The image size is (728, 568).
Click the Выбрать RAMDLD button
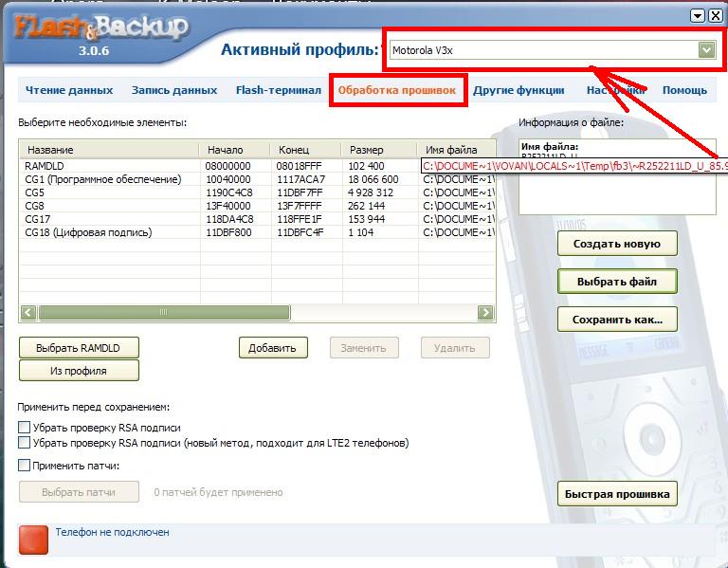coord(79,348)
